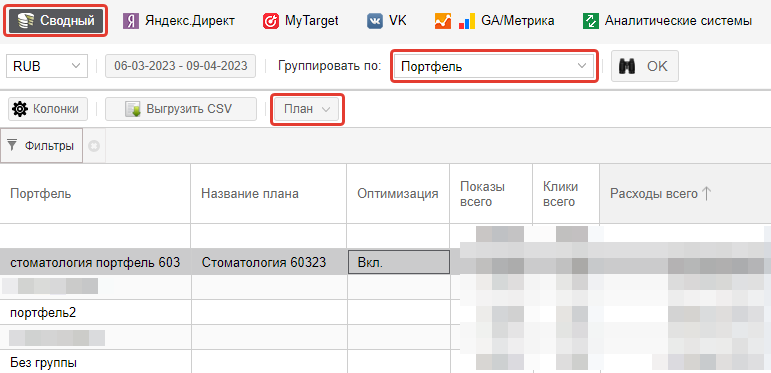Toggle the Вкл. optimization cell
This screenshot has width=771, height=373.
pyautogui.click(x=399, y=262)
